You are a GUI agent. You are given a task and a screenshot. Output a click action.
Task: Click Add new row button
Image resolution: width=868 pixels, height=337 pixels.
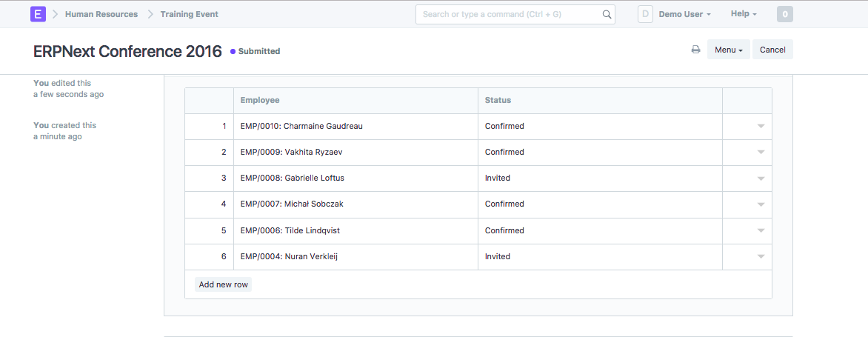(x=224, y=284)
